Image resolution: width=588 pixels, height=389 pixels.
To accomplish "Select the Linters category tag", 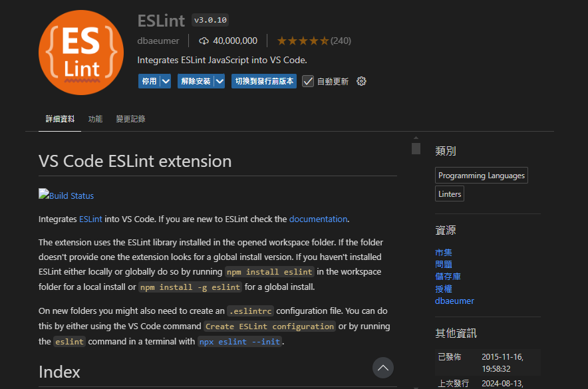I will [450, 194].
